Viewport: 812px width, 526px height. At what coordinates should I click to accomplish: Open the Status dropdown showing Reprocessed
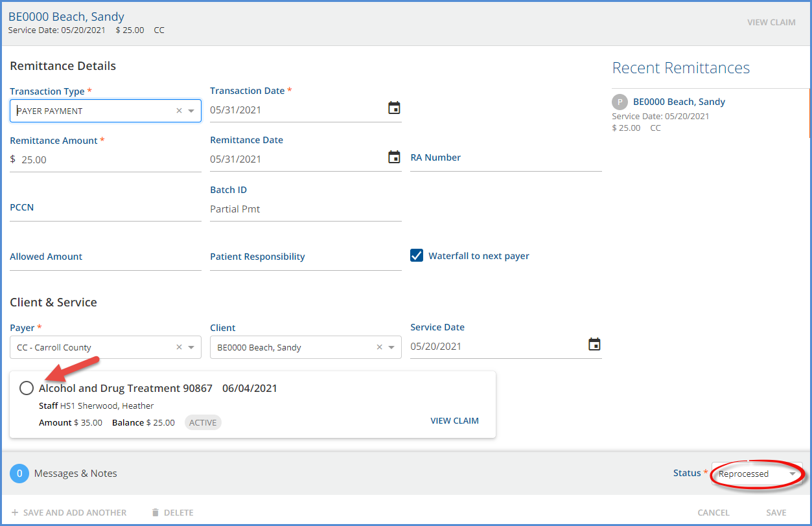[x=756, y=474]
